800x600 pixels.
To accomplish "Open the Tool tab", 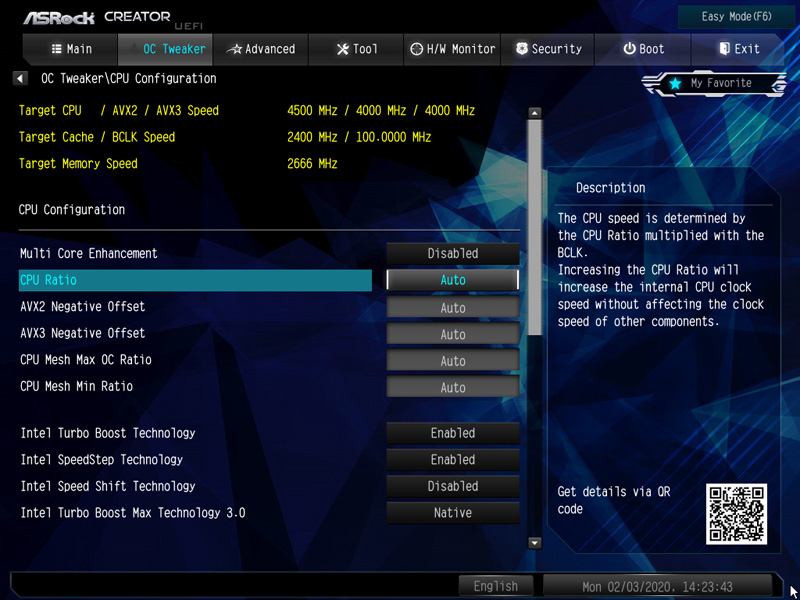I will click(356, 49).
